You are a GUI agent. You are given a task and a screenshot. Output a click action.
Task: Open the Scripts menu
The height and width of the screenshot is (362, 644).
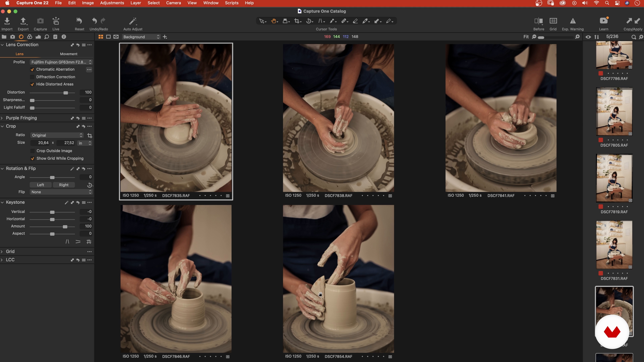(x=231, y=3)
